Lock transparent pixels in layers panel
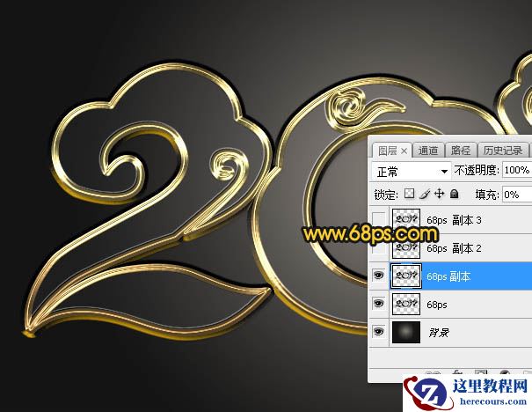Image resolution: width=532 pixels, height=412 pixels. 410,194
